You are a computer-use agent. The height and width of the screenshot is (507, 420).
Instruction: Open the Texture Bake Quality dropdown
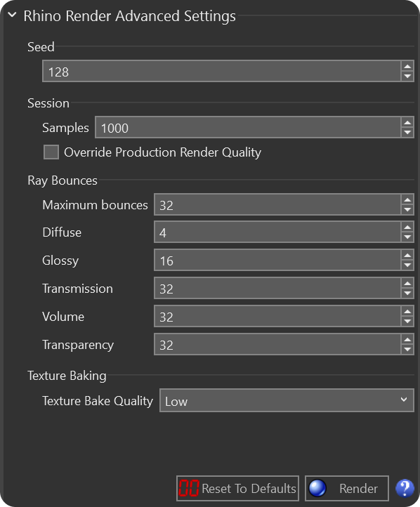click(x=287, y=400)
